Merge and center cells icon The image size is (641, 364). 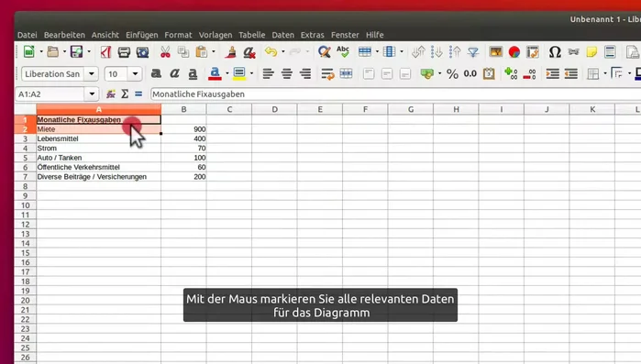click(x=346, y=74)
